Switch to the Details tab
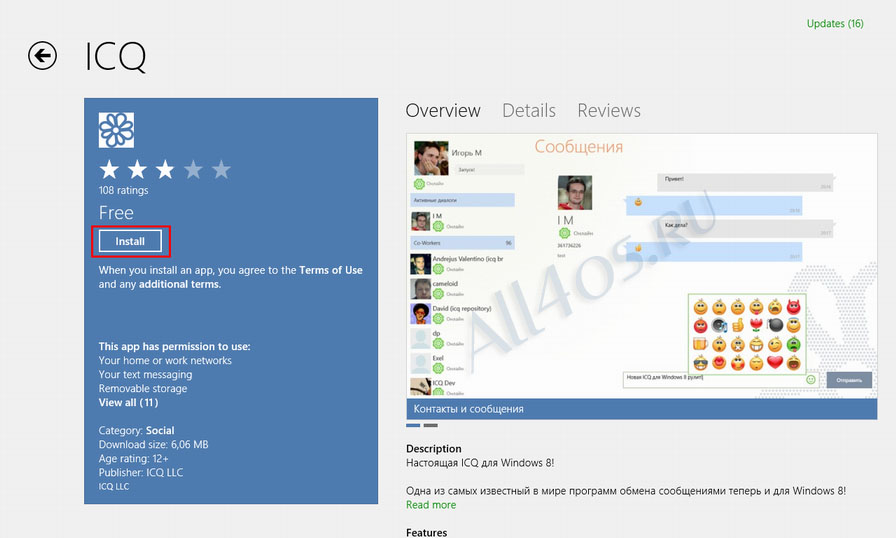 [x=529, y=110]
